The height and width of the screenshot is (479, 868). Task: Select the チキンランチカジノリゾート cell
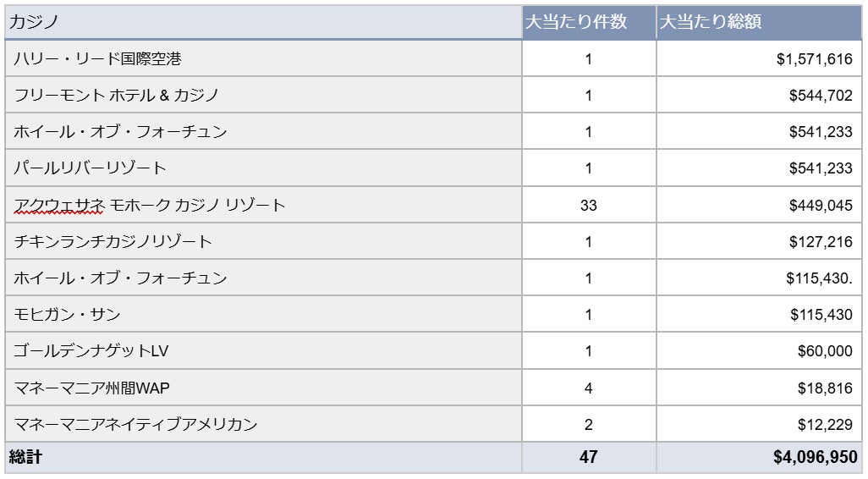tap(113, 242)
